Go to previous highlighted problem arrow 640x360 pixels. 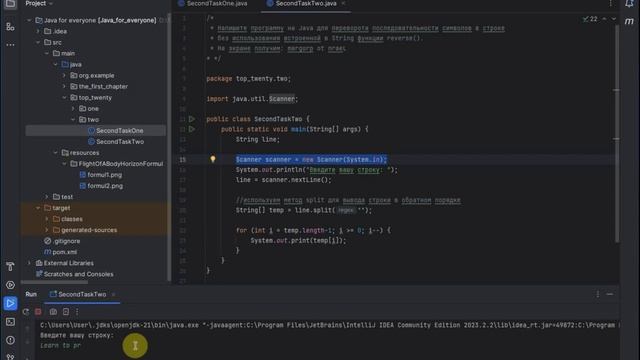pyautogui.click(x=604, y=19)
